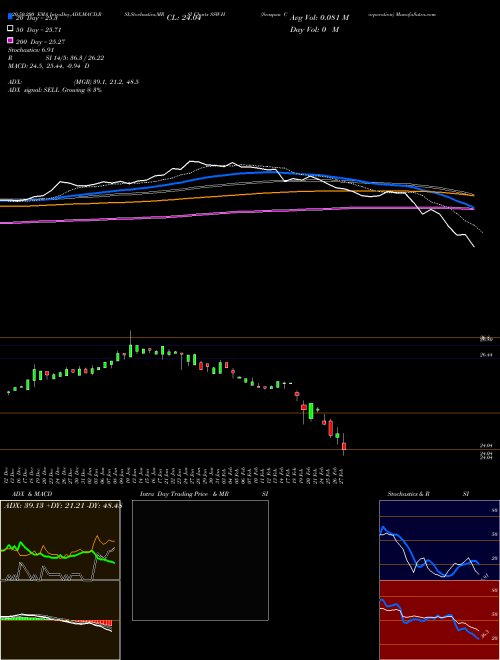500x660 pixels.
Task: Click the white 50 Day EMA legend swatch
Action: coord(10,29)
